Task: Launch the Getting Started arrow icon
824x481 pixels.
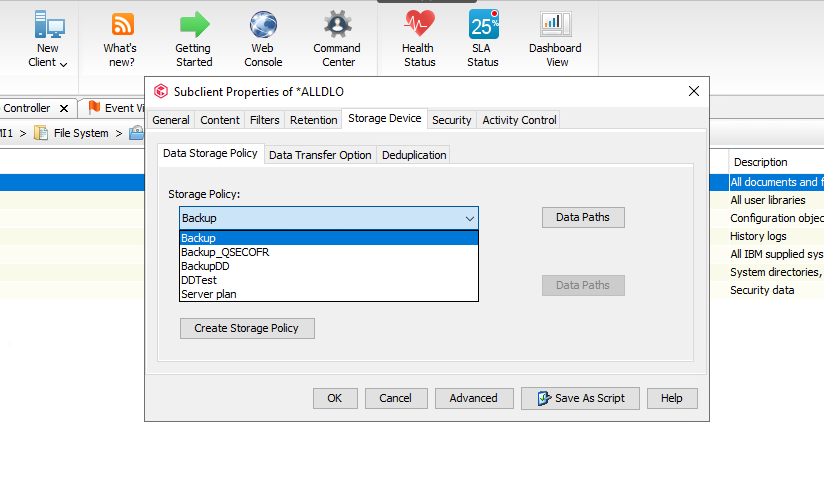Action: (194, 25)
